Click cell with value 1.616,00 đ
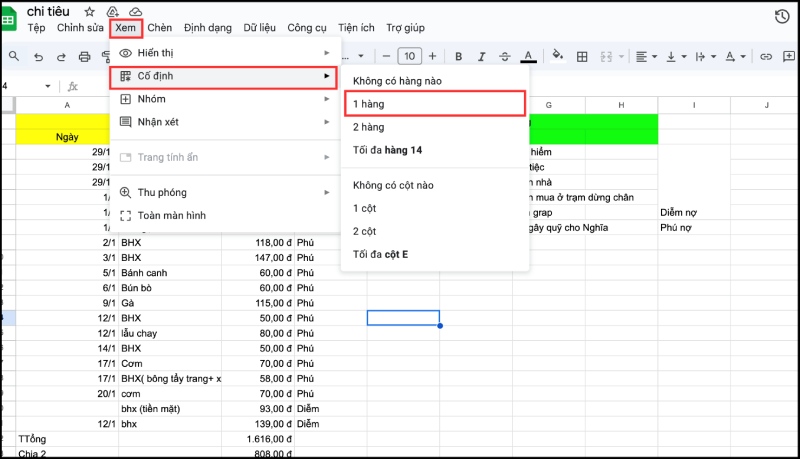This screenshot has width=800, height=459. click(x=258, y=439)
